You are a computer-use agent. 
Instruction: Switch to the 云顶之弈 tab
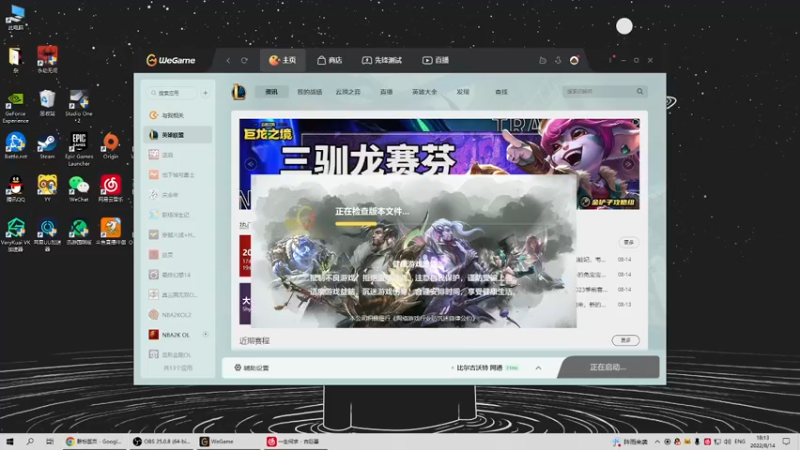(348, 92)
